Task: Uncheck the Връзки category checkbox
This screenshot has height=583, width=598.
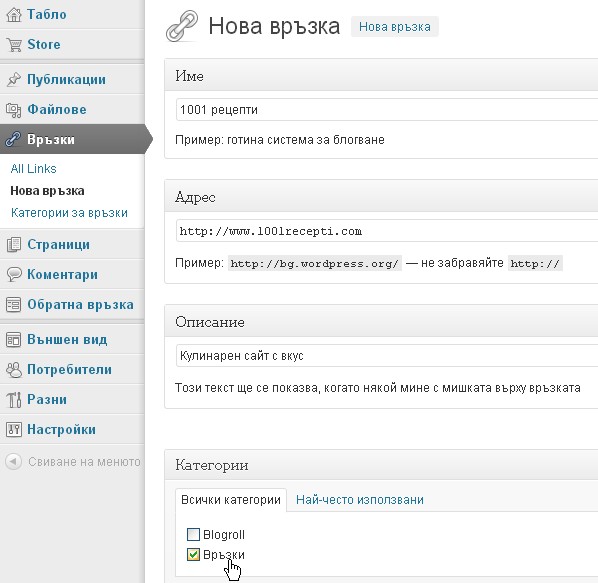Action: pyautogui.click(x=193, y=554)
